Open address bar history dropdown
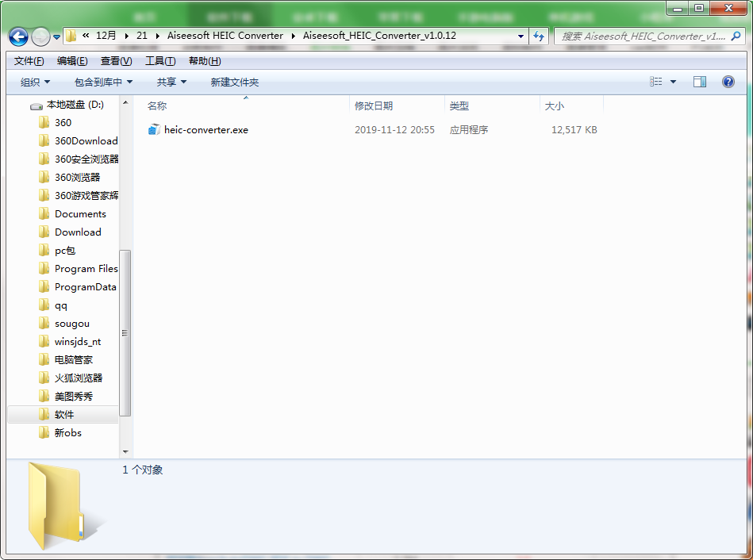Image resolution: width=753 pixels, height=560 pixels. point(521,36)
